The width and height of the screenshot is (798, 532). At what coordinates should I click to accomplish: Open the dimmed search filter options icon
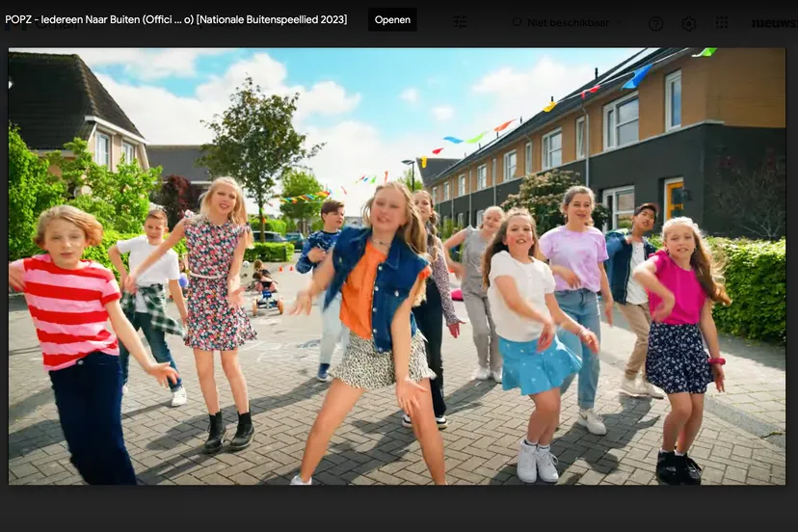[461, 22]
